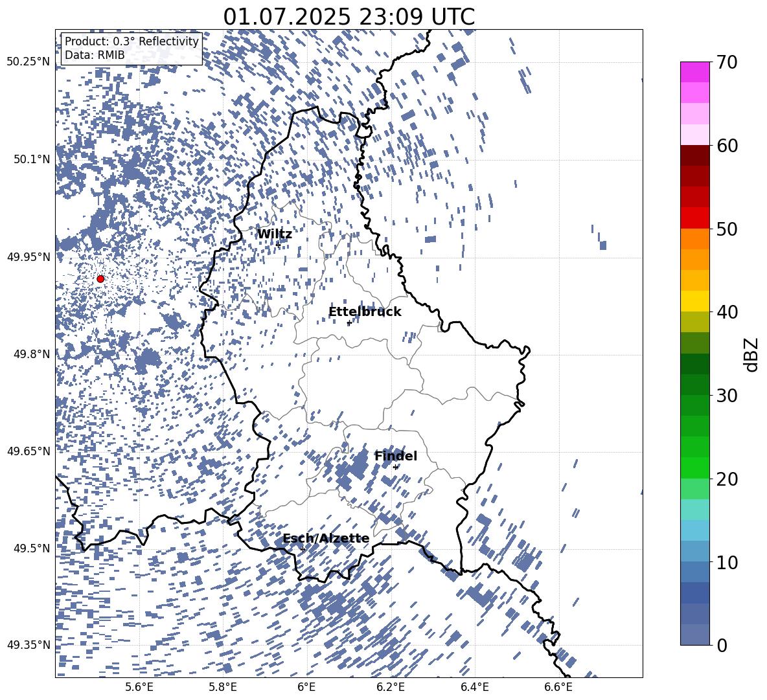767x700 pixels.
Task: Click the yellow colorbar segment above 40
Action: click(x=694, y=301)
